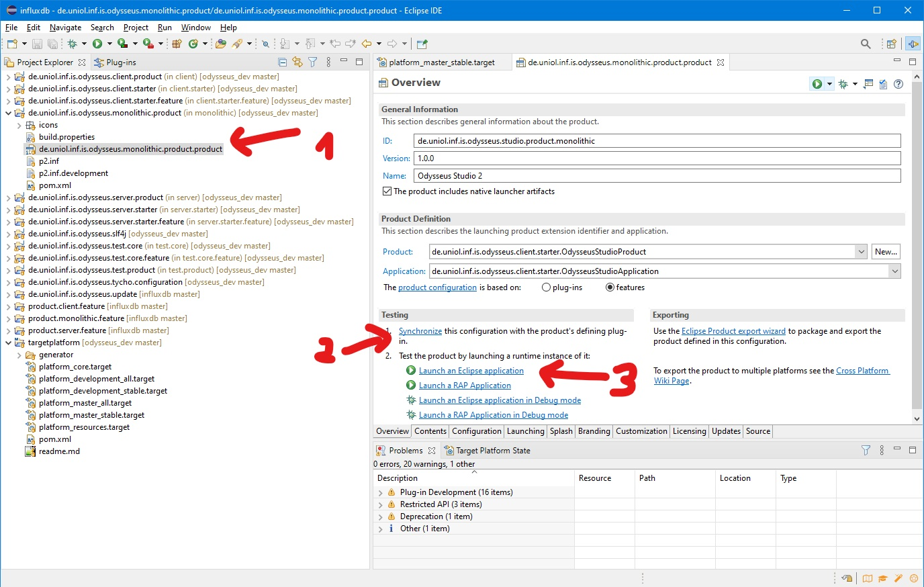Image resolution: width=924 pixels, height=587 pixels.
Task: Click the Synchronize link
Action: coord(420,331)
